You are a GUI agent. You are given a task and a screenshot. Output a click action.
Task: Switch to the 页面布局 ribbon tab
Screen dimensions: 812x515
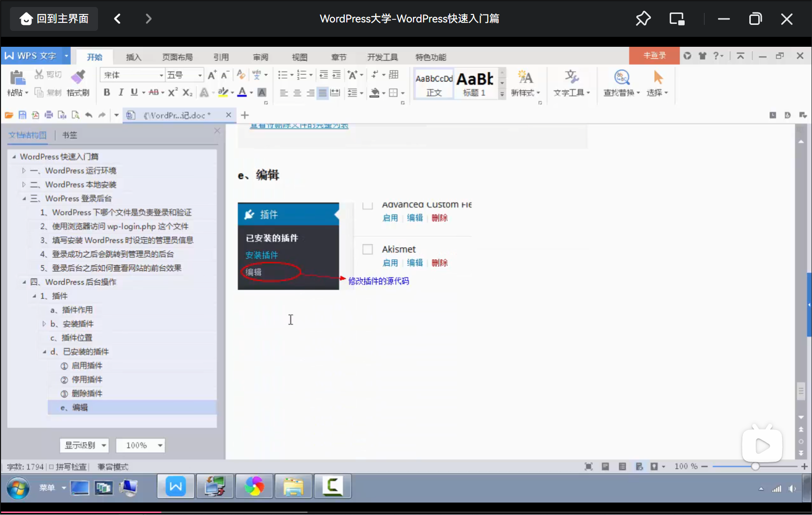tap(177, 57)
